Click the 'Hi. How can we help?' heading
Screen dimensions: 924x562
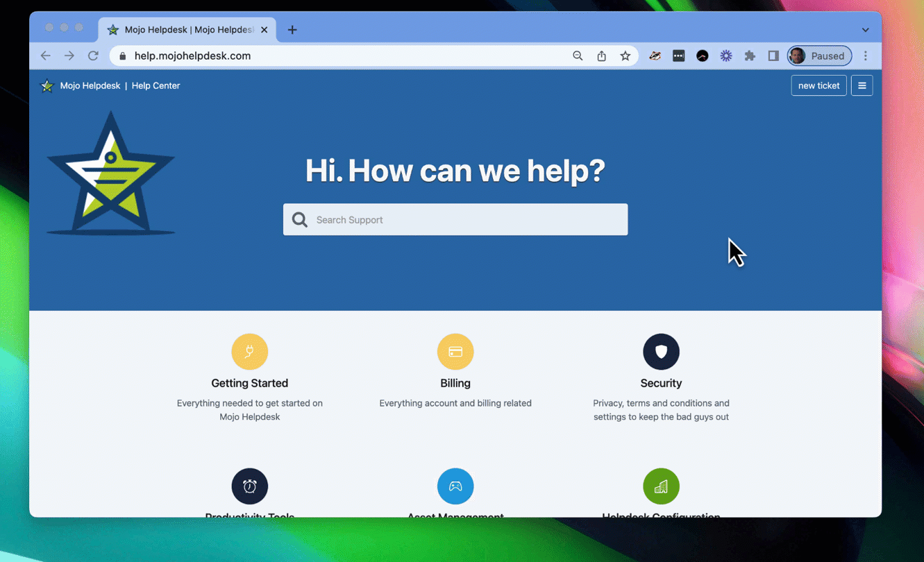point(455,171)
